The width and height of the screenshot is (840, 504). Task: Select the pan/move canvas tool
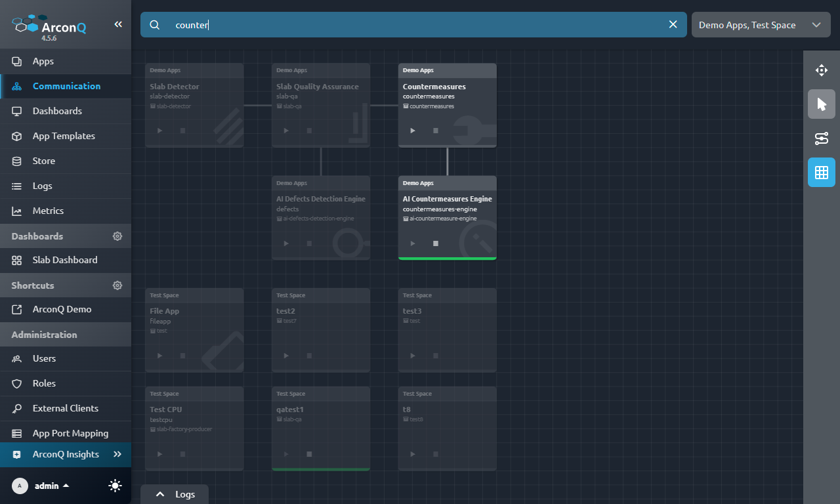coord(821,70)
